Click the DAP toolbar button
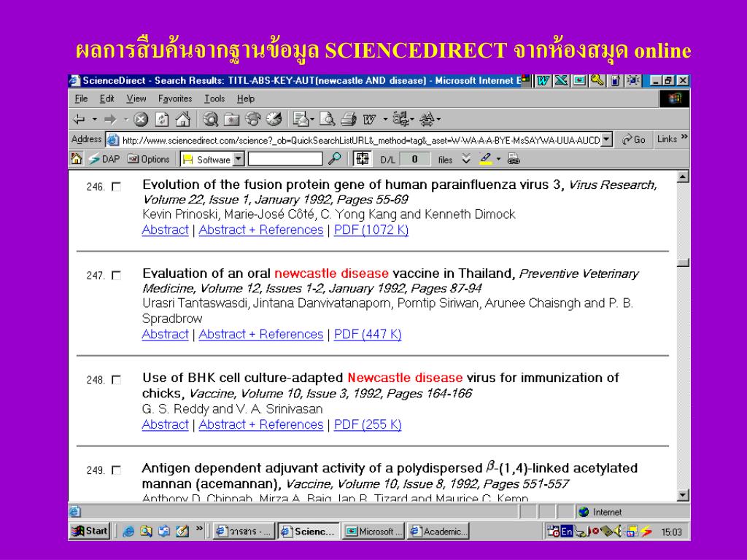Image resolution: width=747 pixels, height=560 pixels. coord(104,159)
